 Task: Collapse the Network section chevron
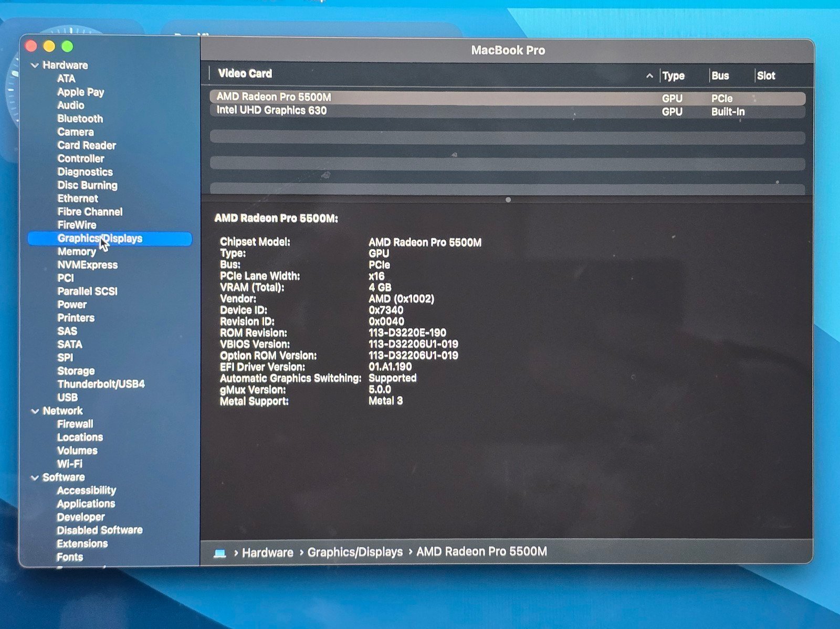(x=35, y=411)
